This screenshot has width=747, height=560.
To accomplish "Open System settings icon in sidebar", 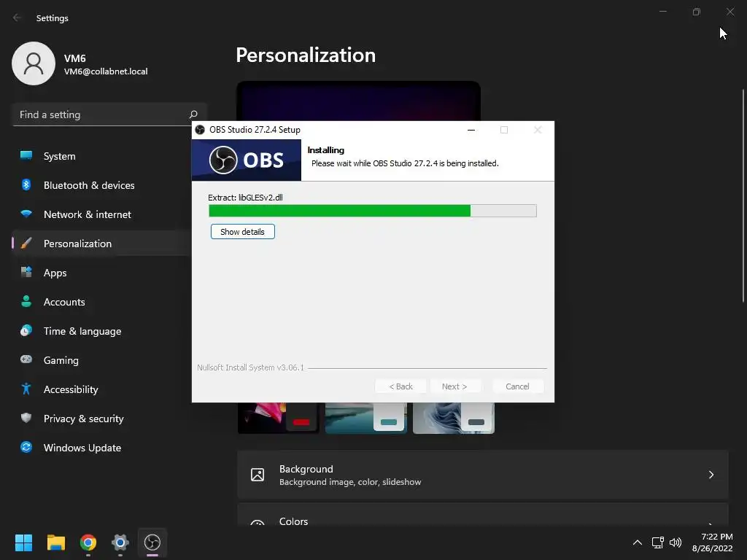I will point(26,156).
